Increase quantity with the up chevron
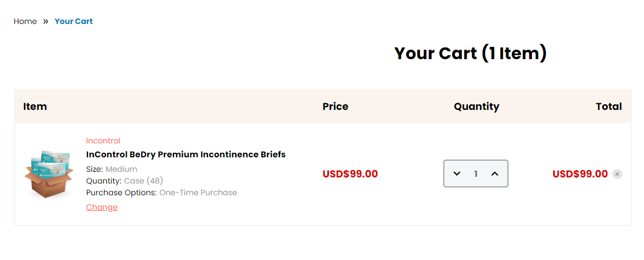The height and width of the screenshot is (260, 644). [x=495, y=174]
